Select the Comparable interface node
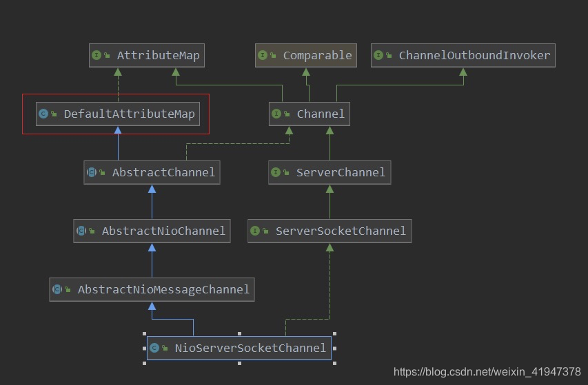Screen dimensions: 588x385 (x=317, y=55)
